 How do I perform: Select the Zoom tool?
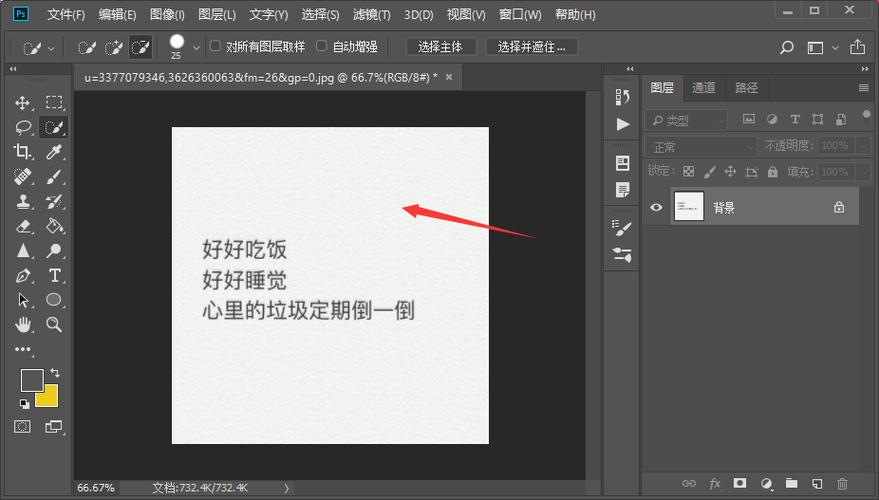[54, 324]
